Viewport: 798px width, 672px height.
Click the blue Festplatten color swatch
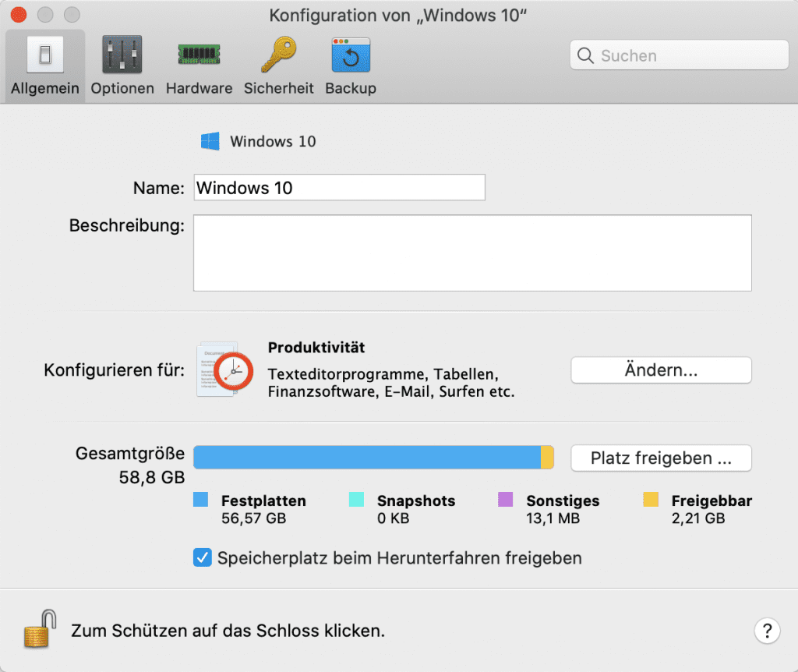tap(201, 500)
